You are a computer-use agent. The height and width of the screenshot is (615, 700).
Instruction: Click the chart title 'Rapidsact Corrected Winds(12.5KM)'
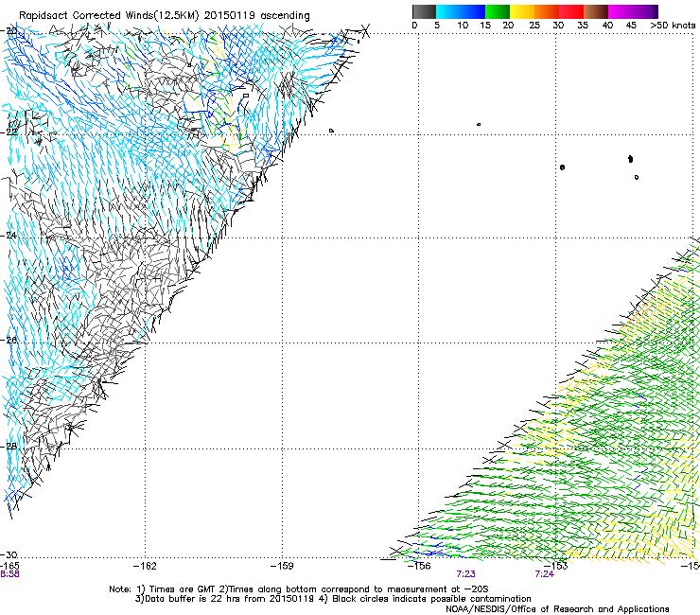(109, 15)
